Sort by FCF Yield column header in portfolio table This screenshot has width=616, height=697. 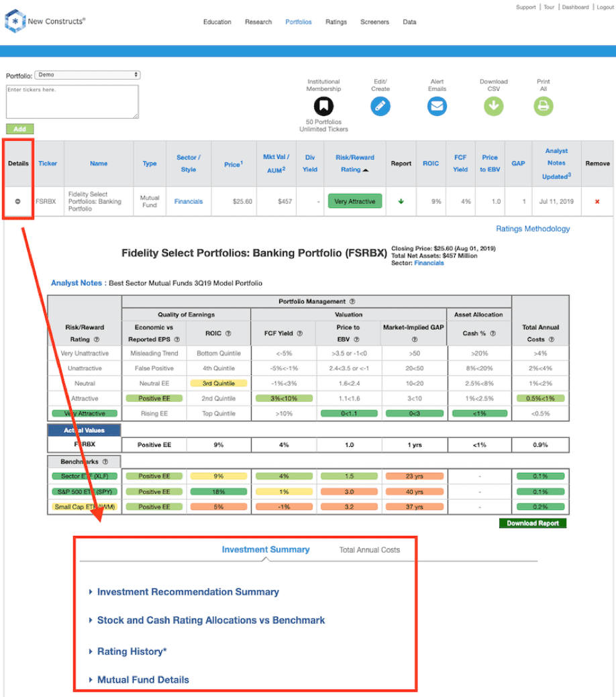(460, 164)
